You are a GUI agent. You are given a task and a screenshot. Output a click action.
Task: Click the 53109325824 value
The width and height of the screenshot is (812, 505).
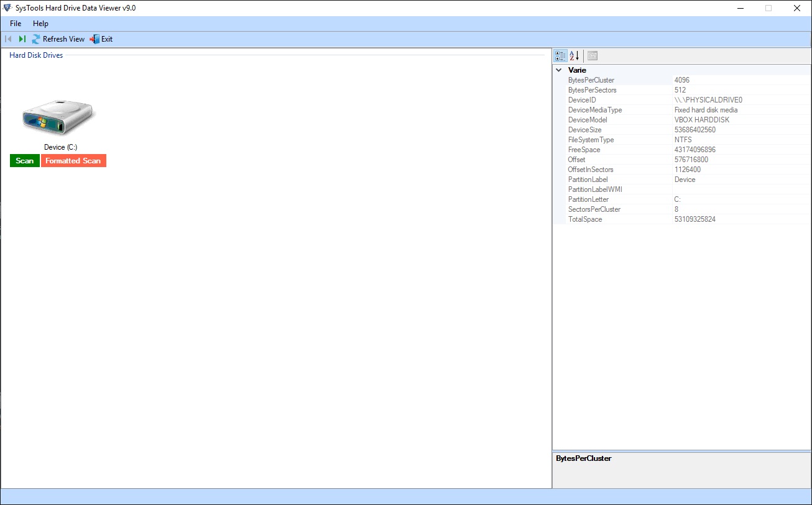click(x=695, y=219)
